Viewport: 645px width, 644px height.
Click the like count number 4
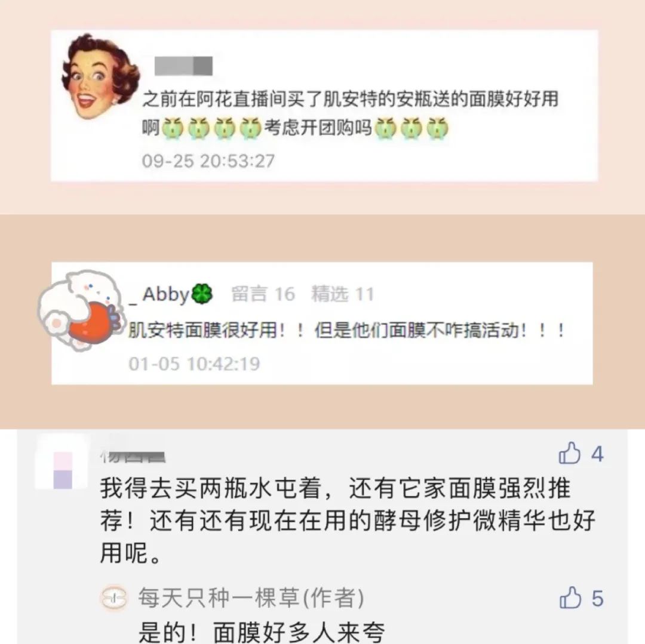tap(597, 454)
